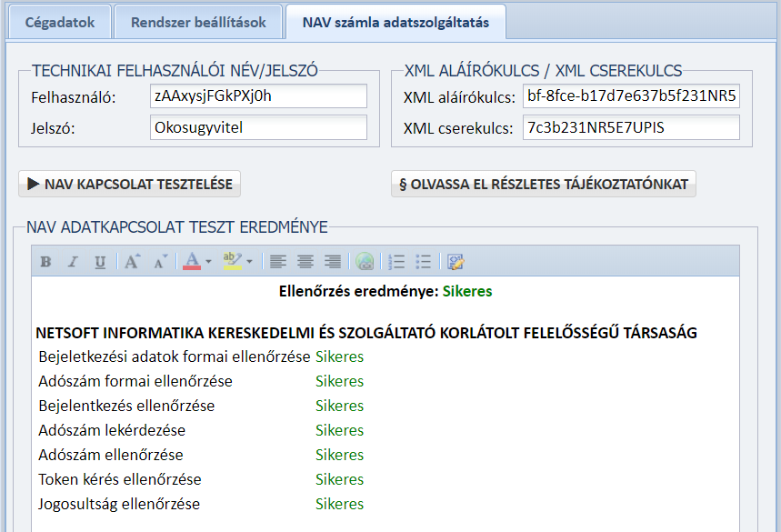
Task: Decrease font size in the editor toolbar
Action: 160,262
